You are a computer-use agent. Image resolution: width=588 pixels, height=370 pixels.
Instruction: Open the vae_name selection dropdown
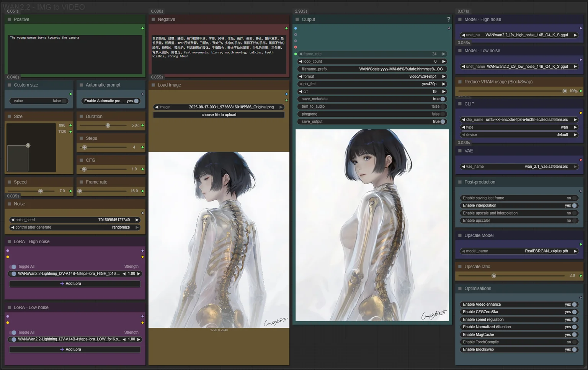tap(519, 167)
